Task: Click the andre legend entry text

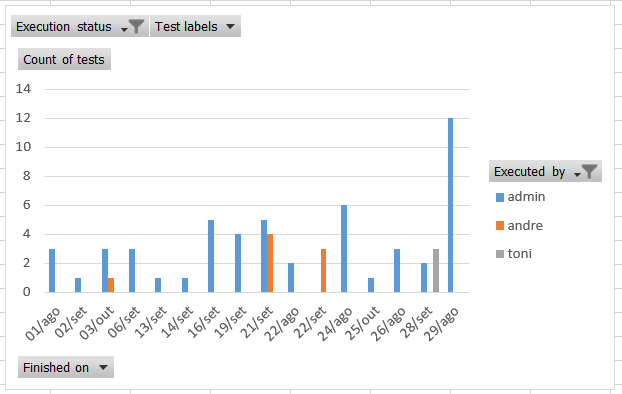Action: (525, 225)
